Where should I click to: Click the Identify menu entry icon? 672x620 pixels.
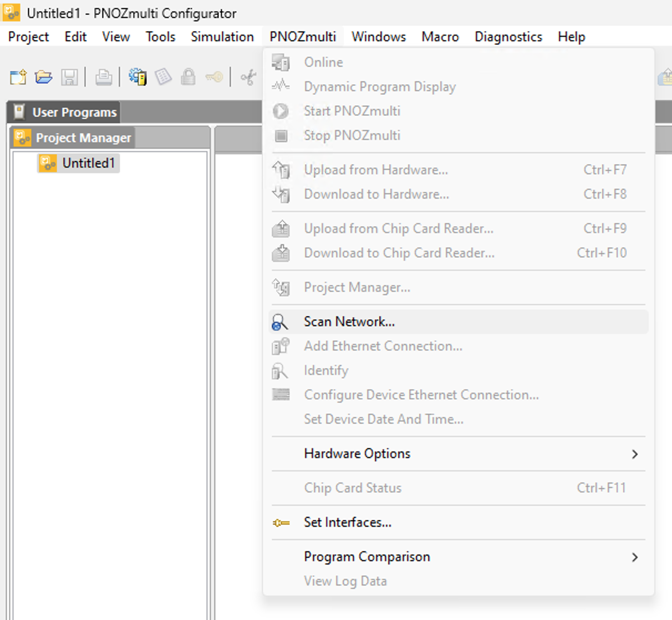point(280,370)
